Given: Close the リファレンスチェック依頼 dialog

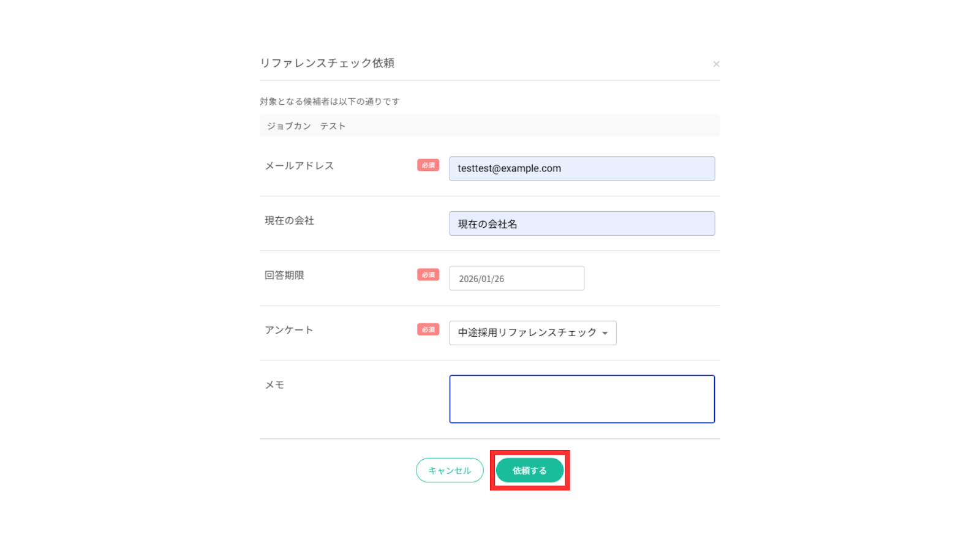Looking at the screenshot, I should click(x=716, y=64).
